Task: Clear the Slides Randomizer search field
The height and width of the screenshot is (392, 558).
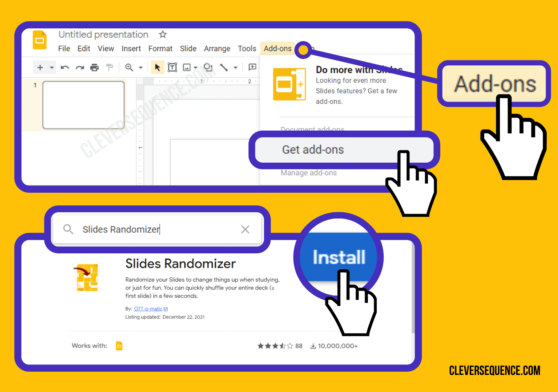Action: [245, 229]
